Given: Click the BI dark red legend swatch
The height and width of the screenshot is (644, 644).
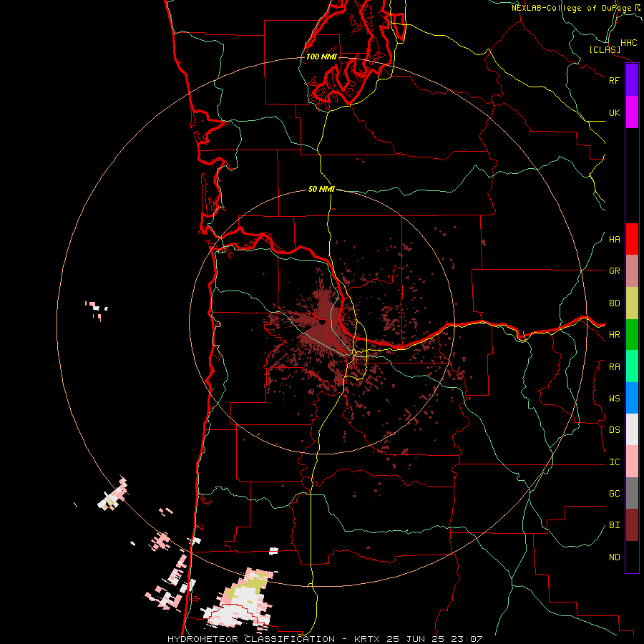Looking at the screenshot, I should tap(632, 525).
